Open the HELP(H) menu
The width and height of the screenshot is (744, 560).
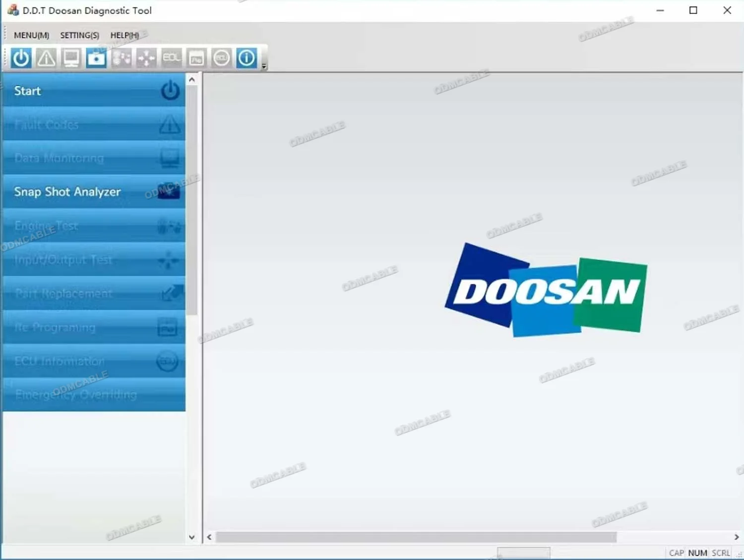124,35
